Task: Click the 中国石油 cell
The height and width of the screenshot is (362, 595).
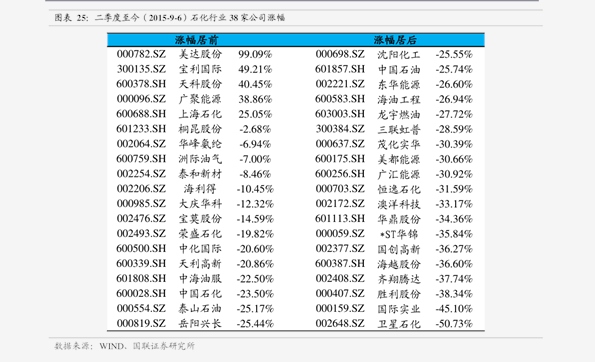Action: click(399, 69)
